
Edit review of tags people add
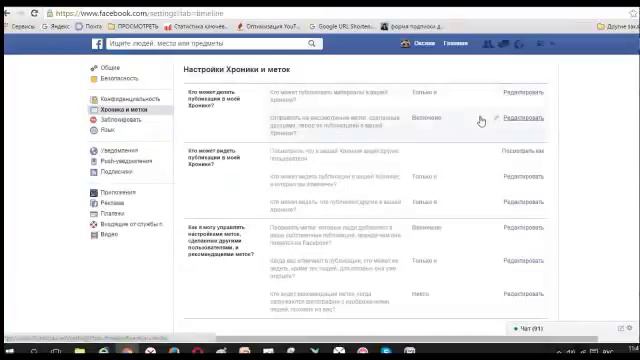pos(523,228)
